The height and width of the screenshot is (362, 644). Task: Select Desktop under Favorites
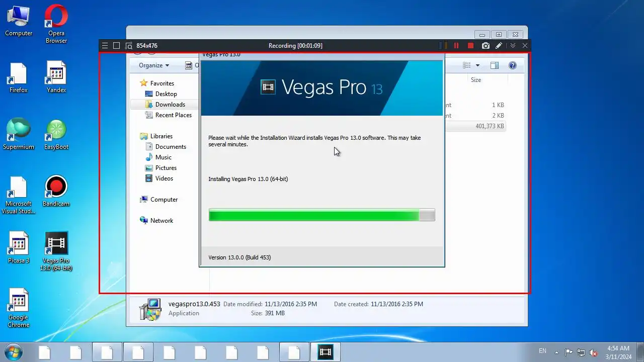point(166,94)
